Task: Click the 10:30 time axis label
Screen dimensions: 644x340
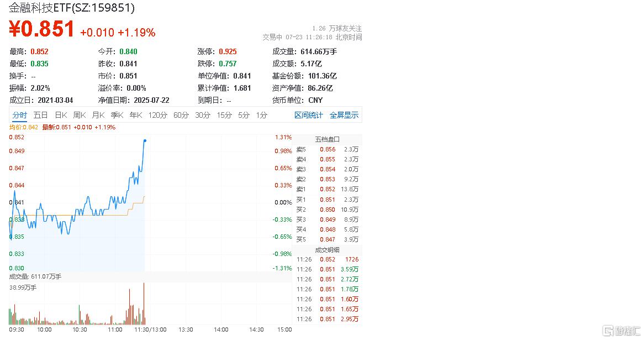Action: point(80,329)
